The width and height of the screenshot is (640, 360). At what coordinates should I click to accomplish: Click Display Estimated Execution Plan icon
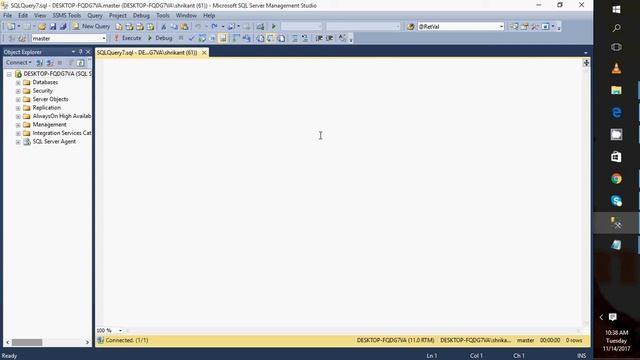[x=202, y=38]
